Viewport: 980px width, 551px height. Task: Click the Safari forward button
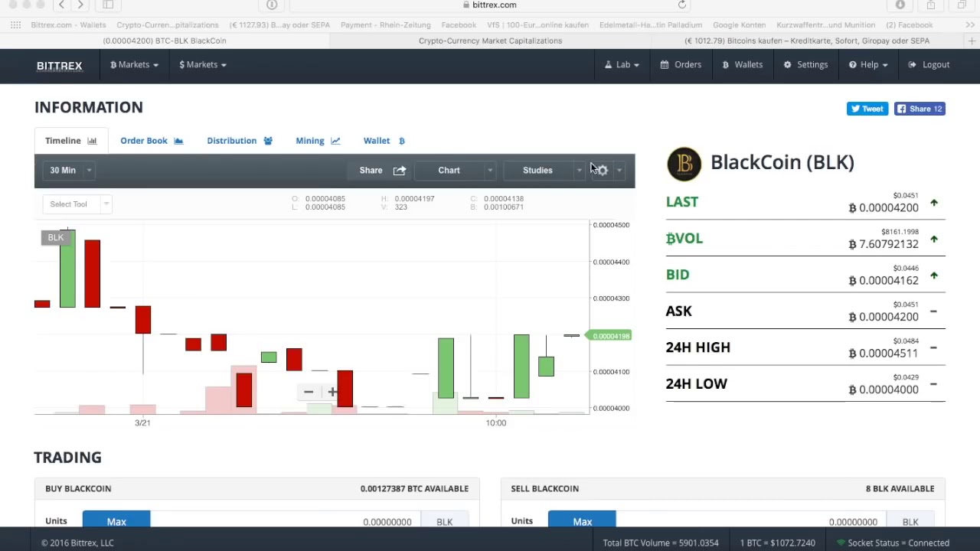[x=80, y=5]
